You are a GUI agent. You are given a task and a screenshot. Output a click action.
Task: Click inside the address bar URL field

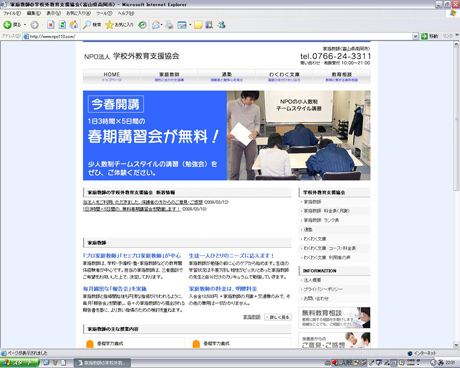click(220, 36)
